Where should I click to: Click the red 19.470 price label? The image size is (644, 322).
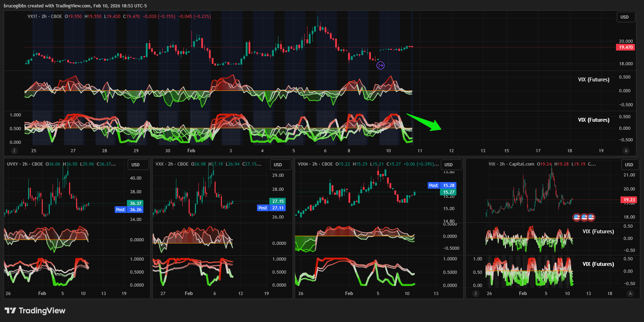tap(625, 47)
